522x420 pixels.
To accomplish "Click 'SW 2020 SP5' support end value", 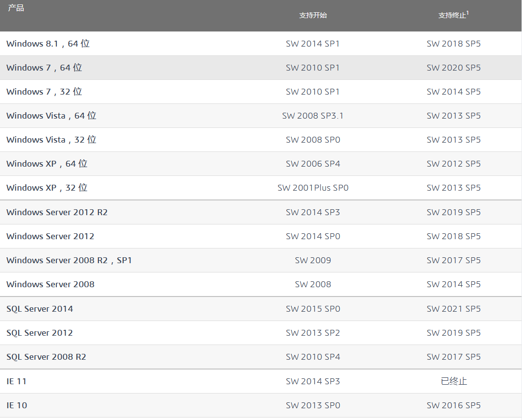I will [x=453, y=68].
